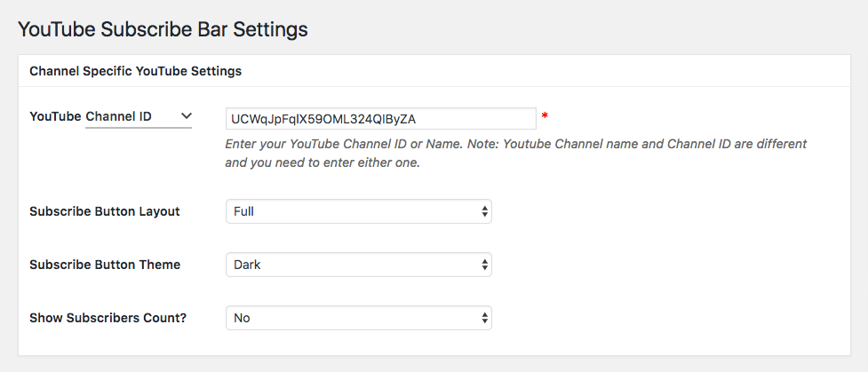Open the Show Subscribers Count dropdown
868x372 pixels.
click(359, 318)
